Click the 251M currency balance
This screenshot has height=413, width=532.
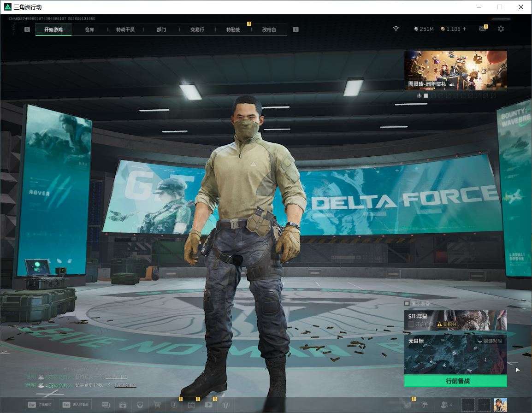click(x=424, y=29)
